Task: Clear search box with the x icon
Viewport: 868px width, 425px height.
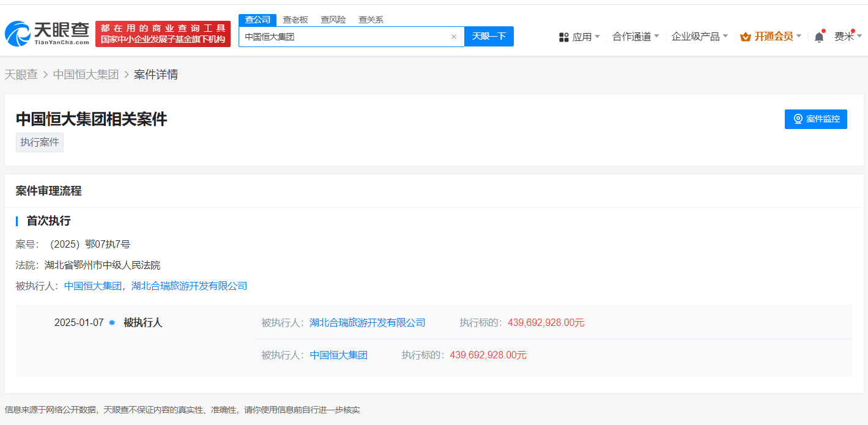Action: 454,37
